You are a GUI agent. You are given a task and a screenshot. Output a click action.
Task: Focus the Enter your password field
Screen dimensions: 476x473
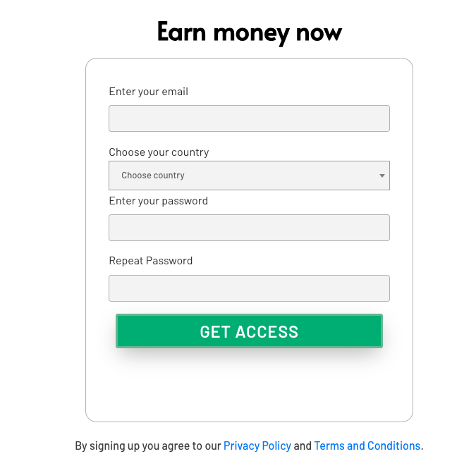pos(249,228)
